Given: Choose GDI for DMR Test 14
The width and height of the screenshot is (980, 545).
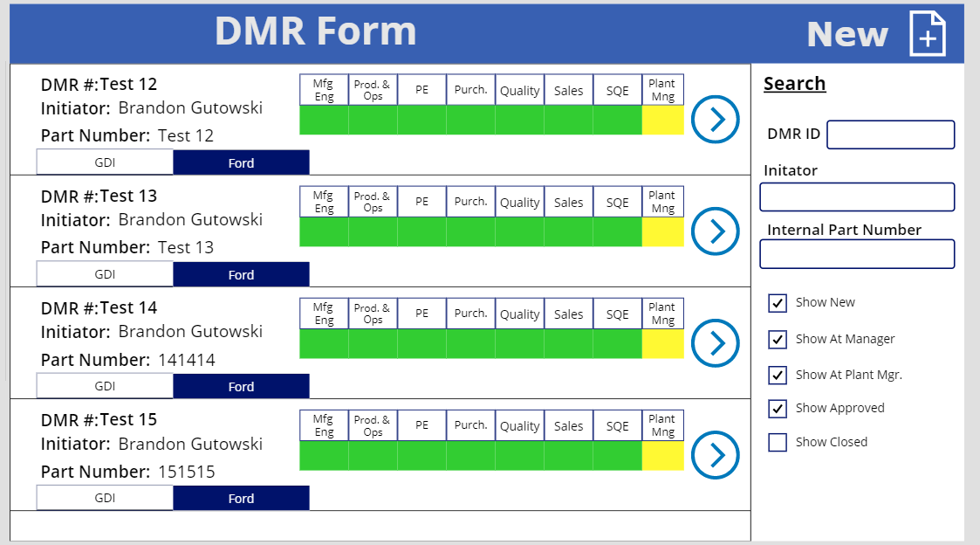Looking at the screenshot, I should (x=104, y=385).
